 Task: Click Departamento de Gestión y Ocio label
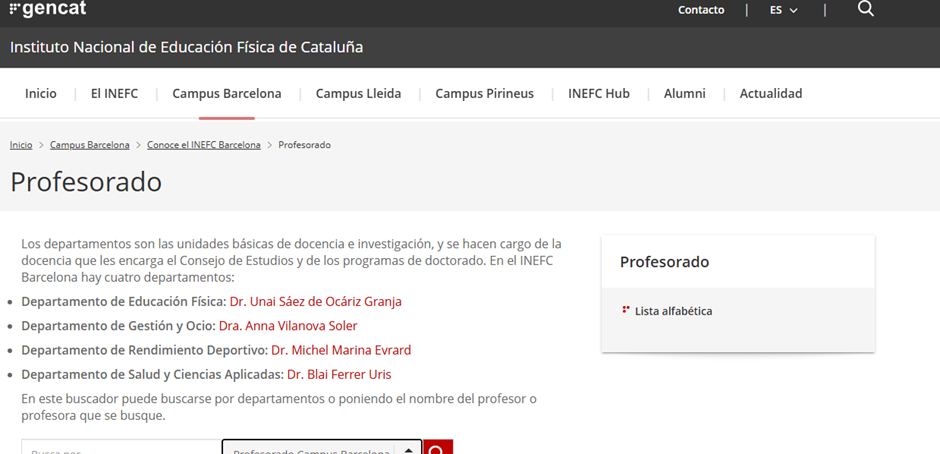pos(119,326)
